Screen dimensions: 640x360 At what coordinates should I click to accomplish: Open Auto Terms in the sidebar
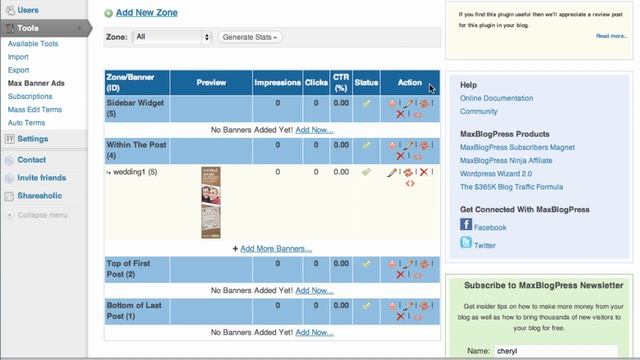pos(26,122)
